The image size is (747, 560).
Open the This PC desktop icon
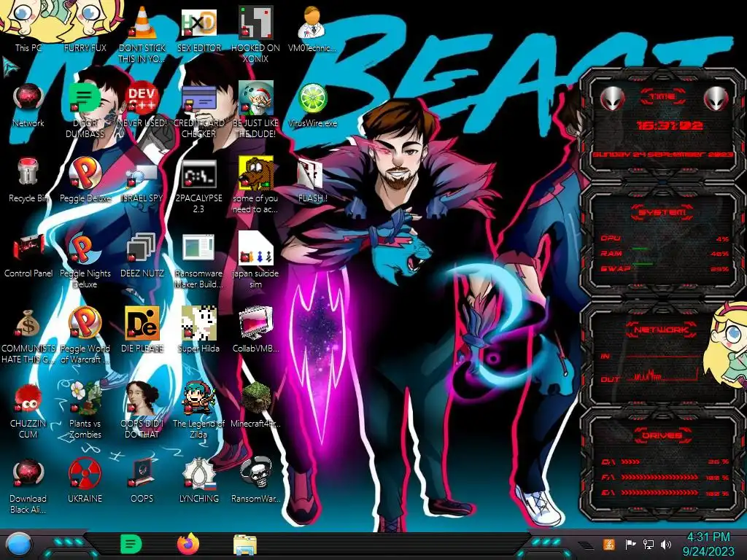click(x=28, y=26)
